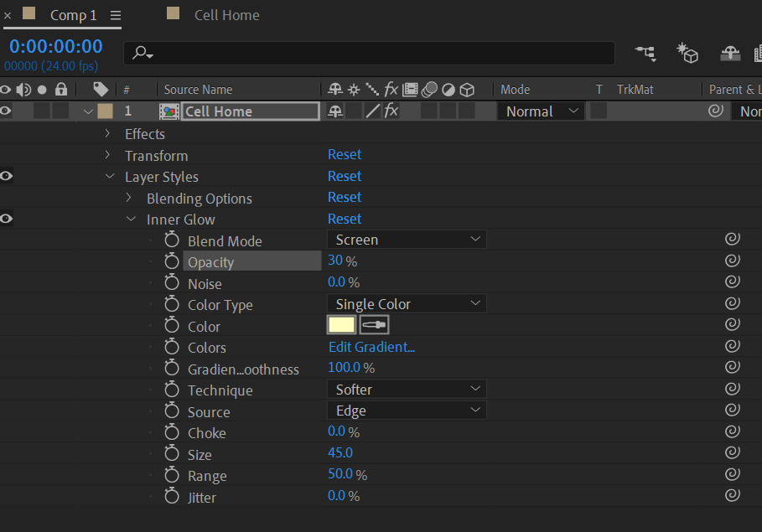Open the Blend Mode Screen dropdown

click(406, 240)
